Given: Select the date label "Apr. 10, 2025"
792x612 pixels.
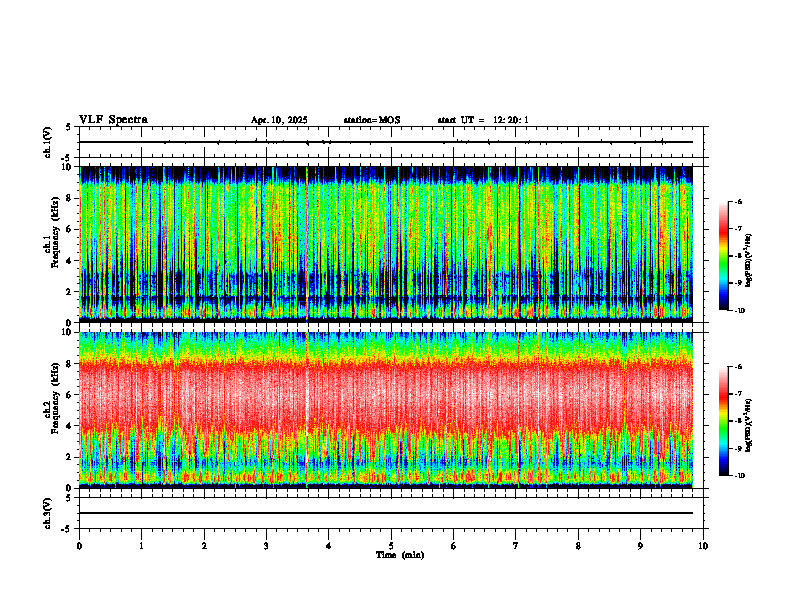Looking at the screenshot, I should click(279, 120).
